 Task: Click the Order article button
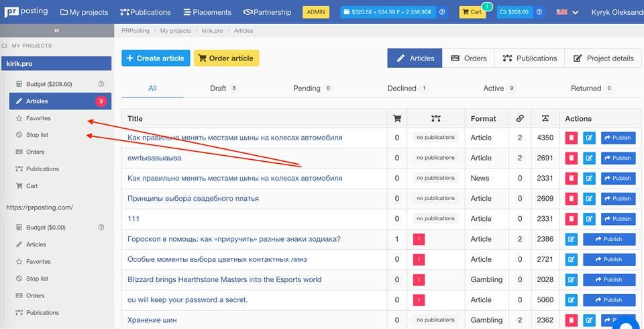point(226,58)
